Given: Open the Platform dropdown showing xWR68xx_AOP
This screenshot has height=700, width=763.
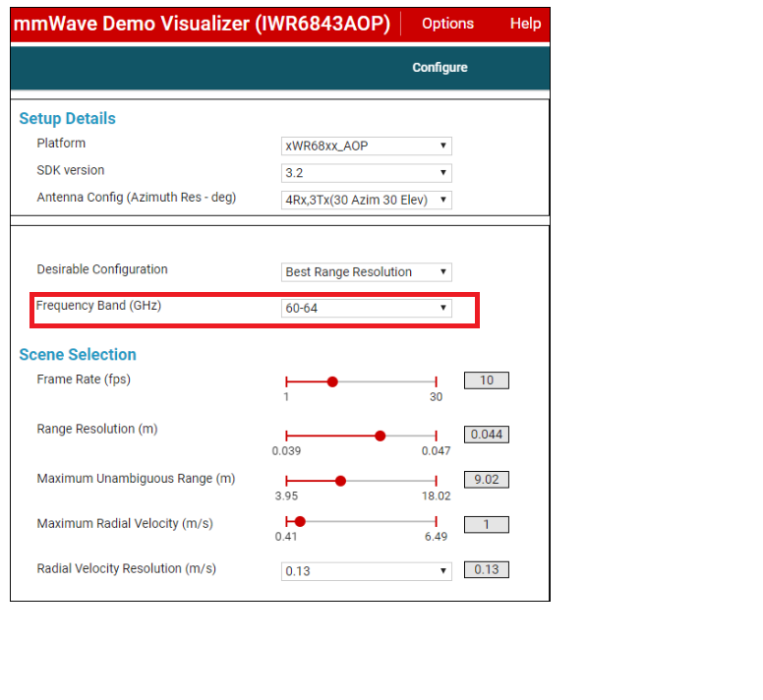Looking at the screenshot, I should pos(367,146).
